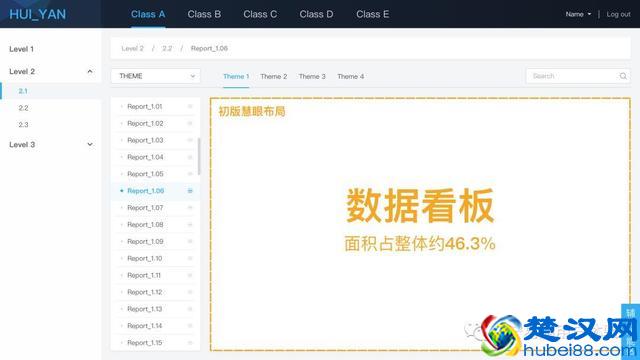Click menu icon beside Report_1.09
Image resolution: width=640 pixels, height=360 pixels.
[x=190, y=242]
